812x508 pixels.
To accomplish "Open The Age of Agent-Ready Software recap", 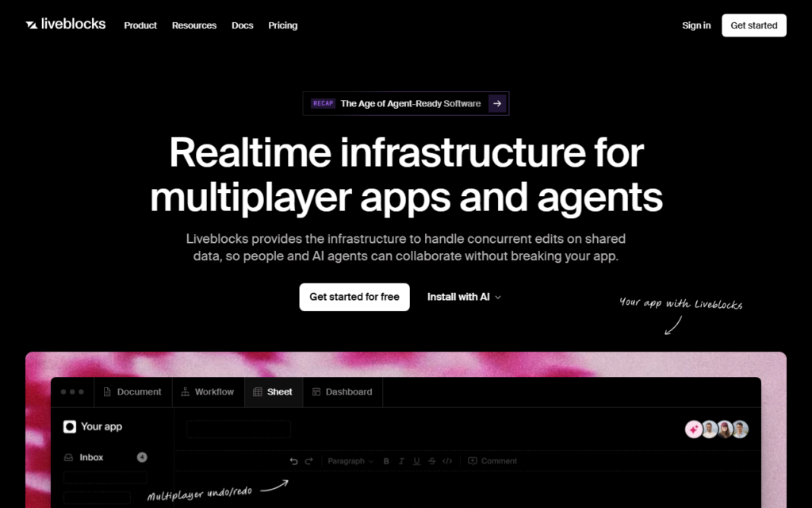I will click(x=405, y=104).
